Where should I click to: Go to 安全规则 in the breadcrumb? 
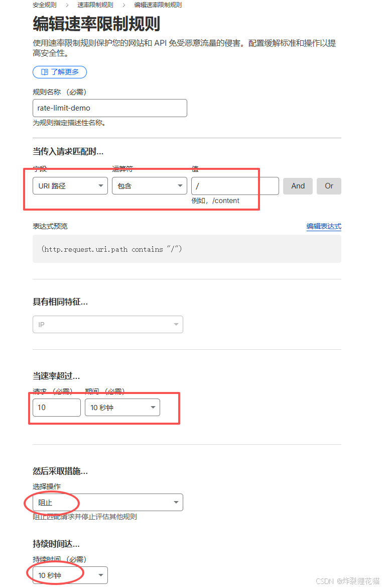45,5
